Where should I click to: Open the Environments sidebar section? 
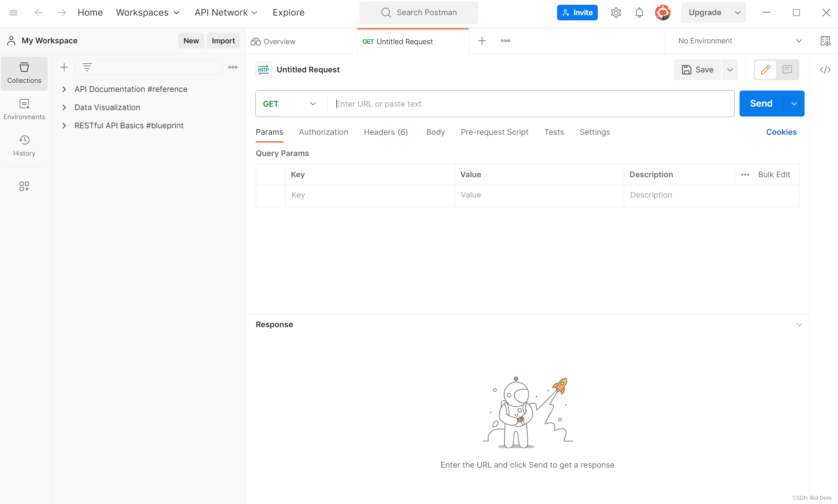[24, 109]
